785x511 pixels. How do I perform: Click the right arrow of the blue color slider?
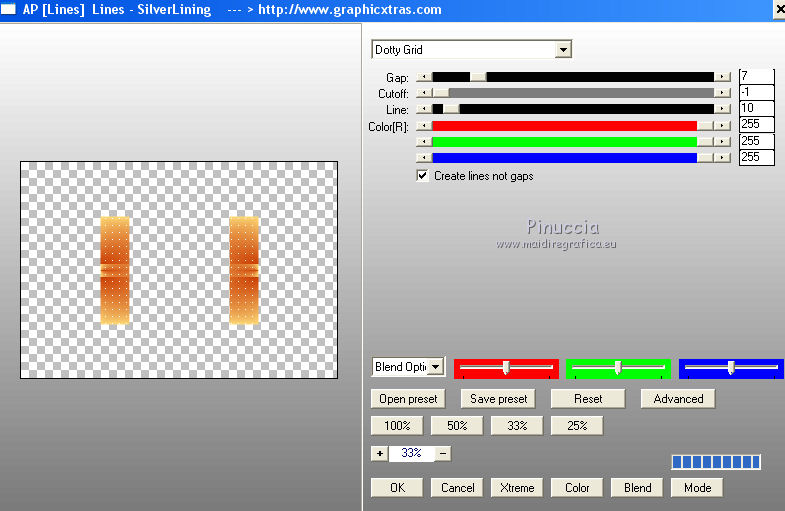tap(722, 158)
